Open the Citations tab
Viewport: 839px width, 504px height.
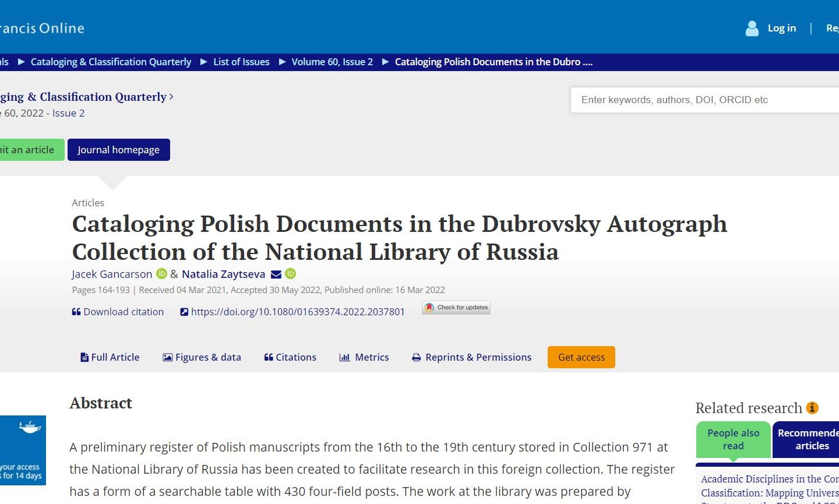[x=290, y=357]
